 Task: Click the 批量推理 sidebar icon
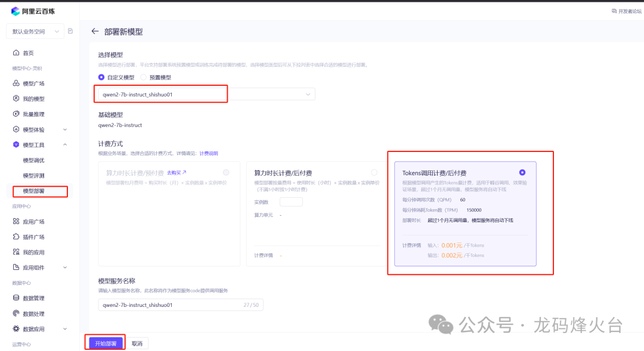pos(16,114)
